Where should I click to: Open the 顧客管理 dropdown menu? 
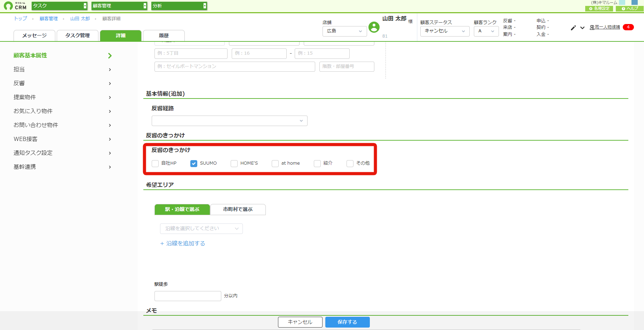click(119, 6)
